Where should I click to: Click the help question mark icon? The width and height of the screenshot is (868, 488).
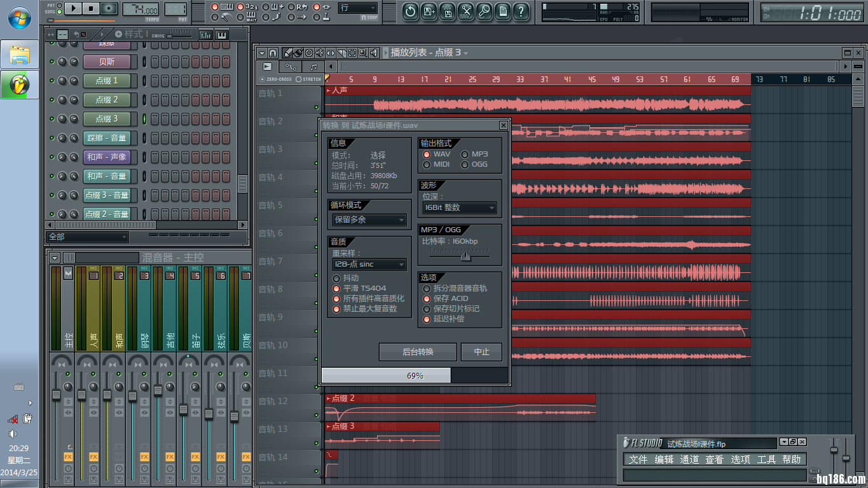coord(521,10)
